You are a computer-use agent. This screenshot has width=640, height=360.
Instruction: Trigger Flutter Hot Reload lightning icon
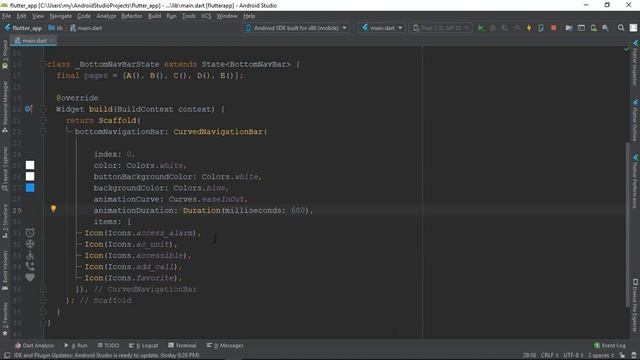pyautogui.click(x=529, y=28)
